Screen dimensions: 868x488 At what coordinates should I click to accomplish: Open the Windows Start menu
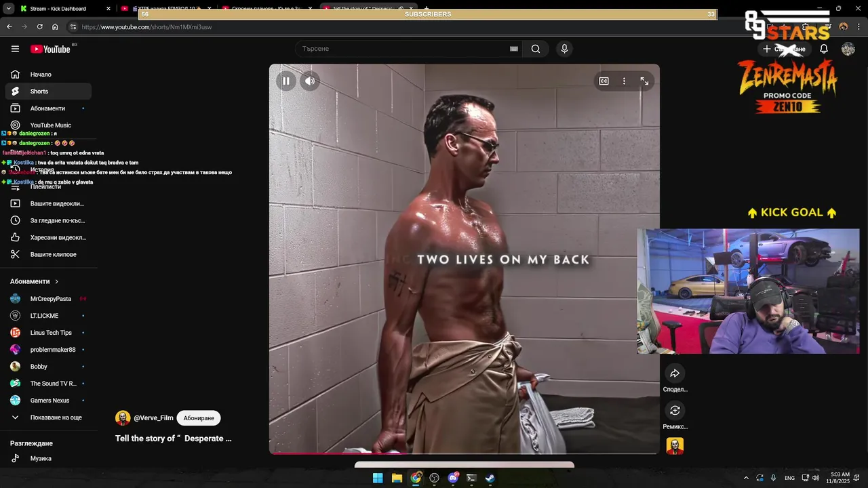[378, 478]
